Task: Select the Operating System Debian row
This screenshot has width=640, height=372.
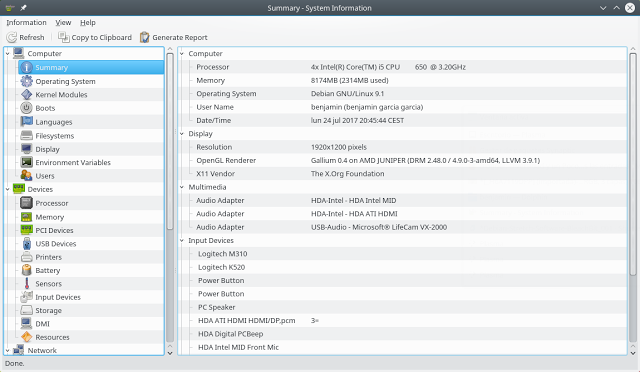Action: click(x=402, y=94)
